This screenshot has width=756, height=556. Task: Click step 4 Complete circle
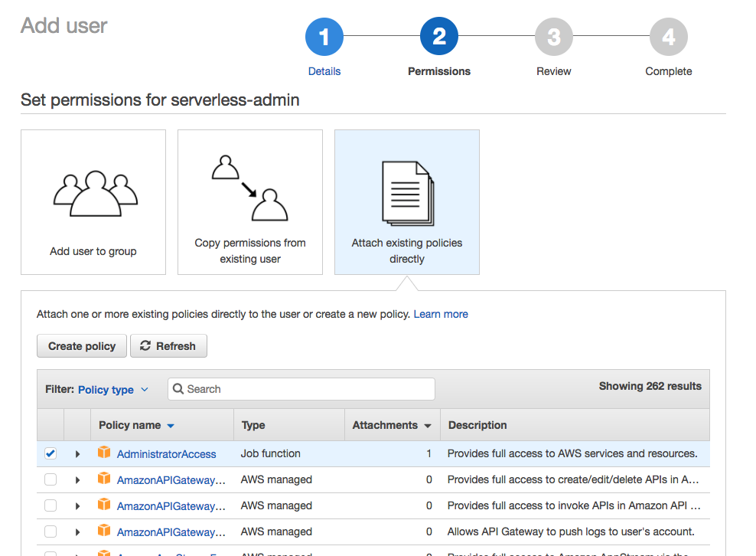[668, 38]
